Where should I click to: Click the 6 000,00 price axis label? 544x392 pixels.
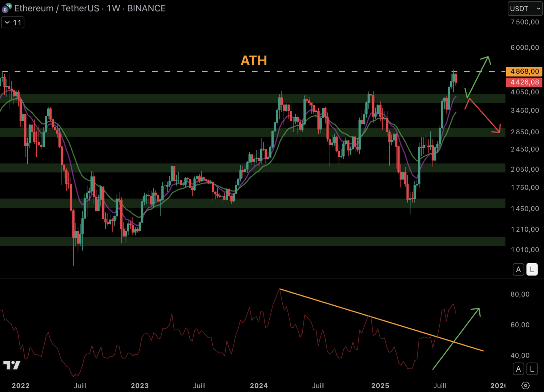tap(525, 48)
